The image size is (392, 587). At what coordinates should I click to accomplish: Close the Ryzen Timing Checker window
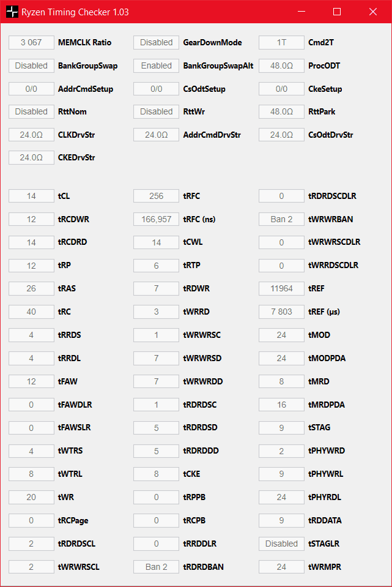pos(373,12)
